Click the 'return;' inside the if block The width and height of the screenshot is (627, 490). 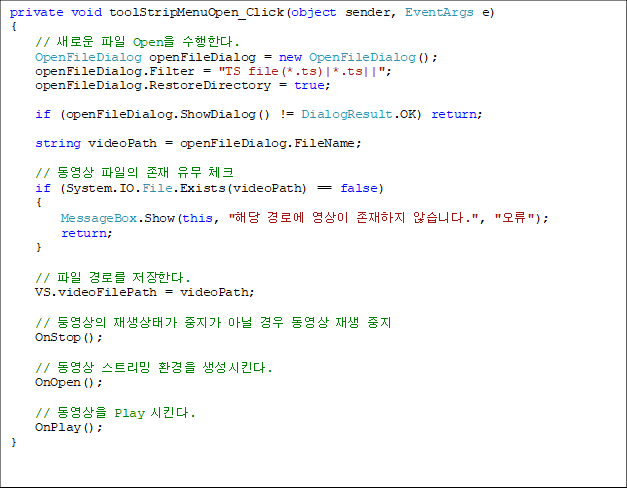click(87, 233)
